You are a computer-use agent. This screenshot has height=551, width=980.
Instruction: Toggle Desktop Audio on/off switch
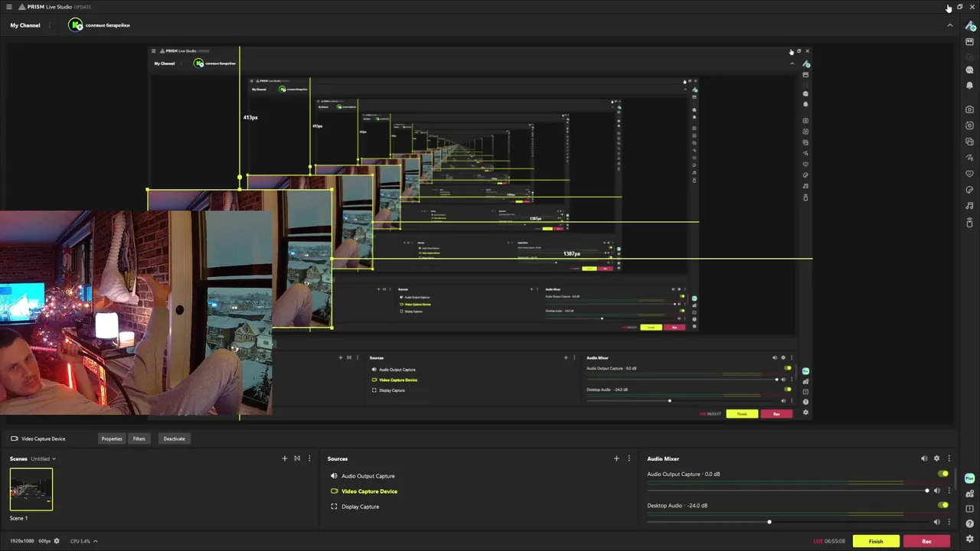point(943,505)
